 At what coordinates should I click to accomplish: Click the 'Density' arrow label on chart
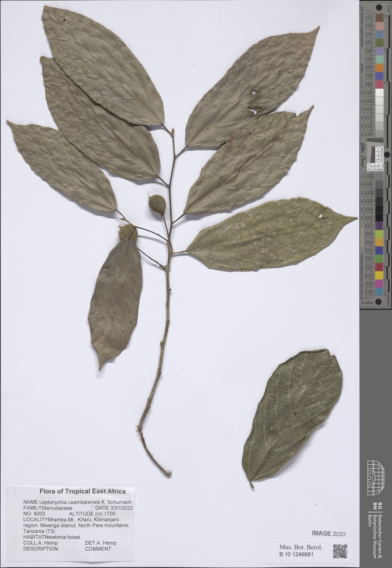tap(362, 76)
